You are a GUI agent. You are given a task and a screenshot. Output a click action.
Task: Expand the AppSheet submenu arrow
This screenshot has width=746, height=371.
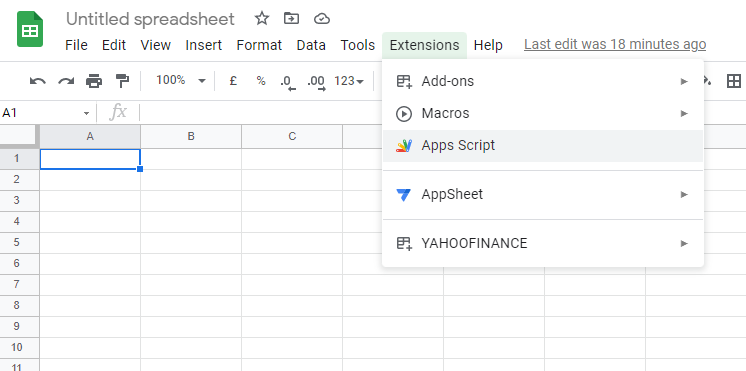click(684, 194)
